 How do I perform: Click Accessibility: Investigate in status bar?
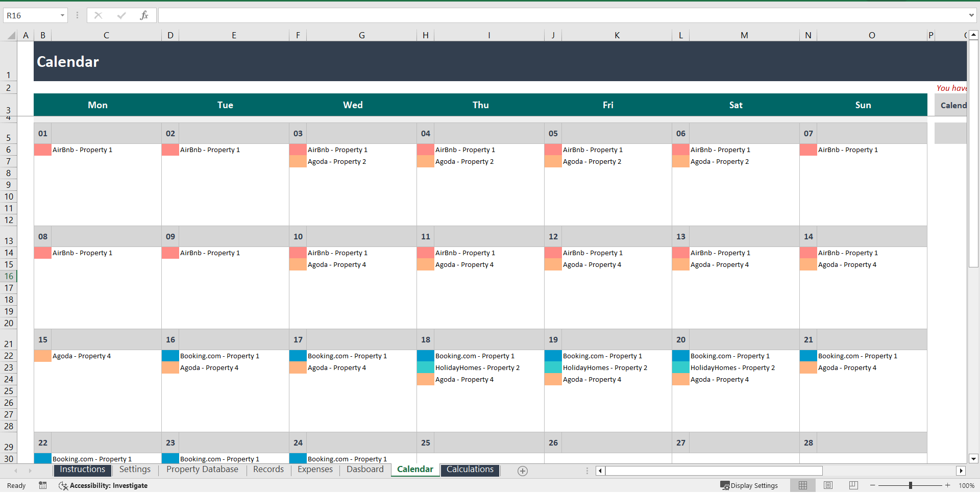103,485
